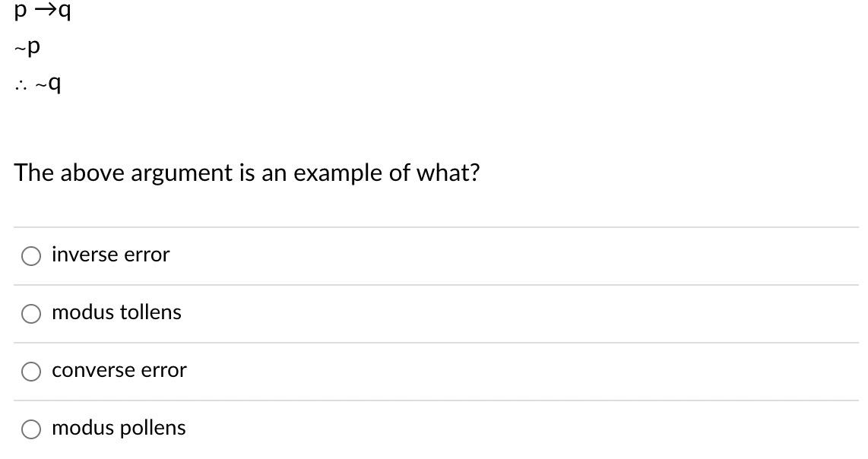Viewport: 868px width, 459px height.
Task: Click the premise line "p →q"
Action: tap(42, 11)
